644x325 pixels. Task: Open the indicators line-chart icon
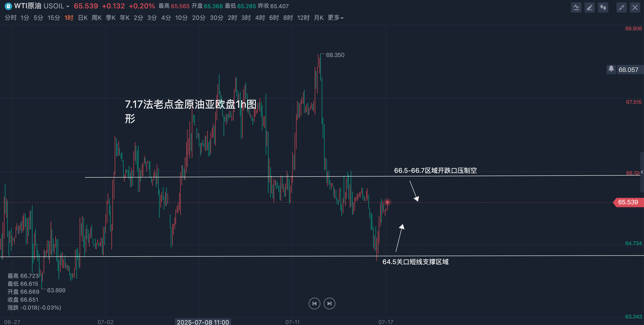(x=576, y=7)
